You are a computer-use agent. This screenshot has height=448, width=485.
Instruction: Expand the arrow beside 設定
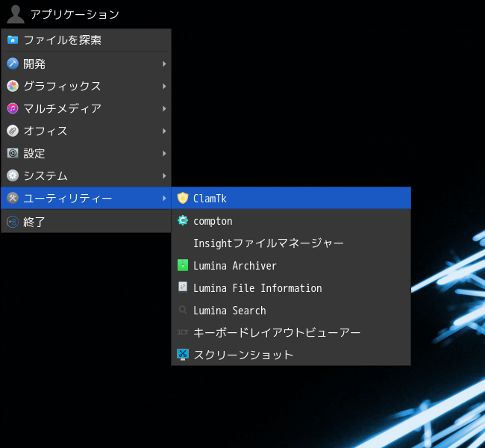point(164,154)
